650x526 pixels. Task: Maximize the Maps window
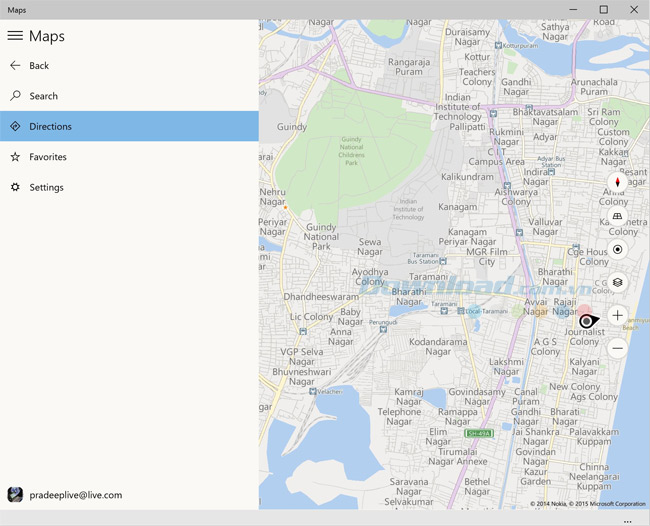tap(603, 9)
